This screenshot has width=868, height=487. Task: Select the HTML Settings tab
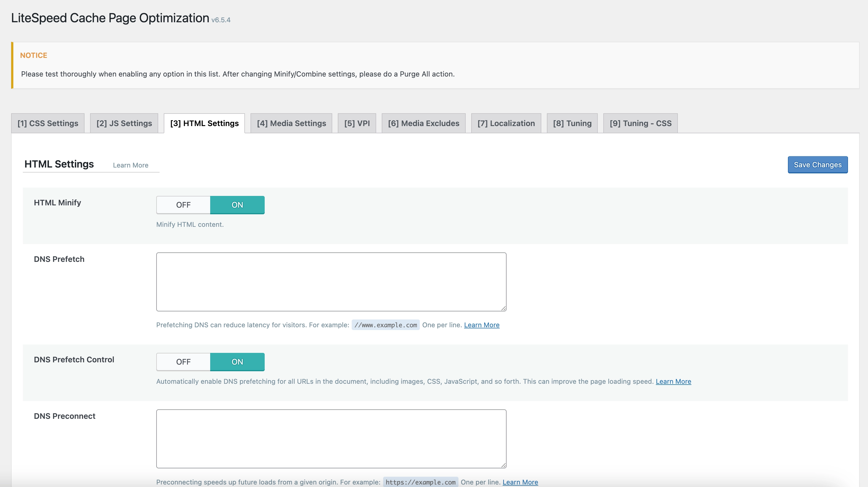coord(204,123)
